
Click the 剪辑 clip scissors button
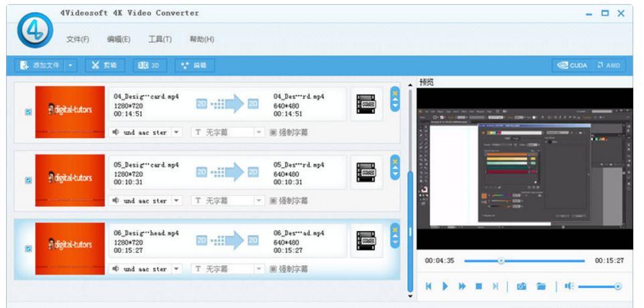tap(105, 66)
